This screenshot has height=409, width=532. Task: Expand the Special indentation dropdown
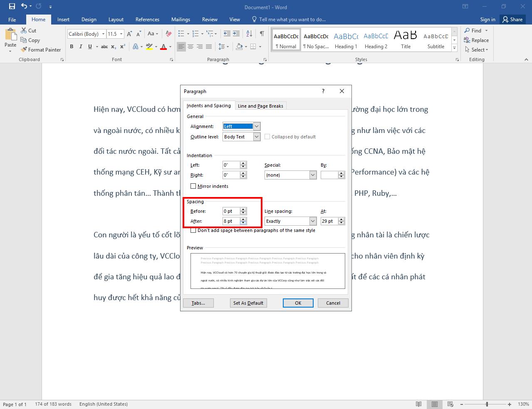pyautogui.click(x=313, y=175)
